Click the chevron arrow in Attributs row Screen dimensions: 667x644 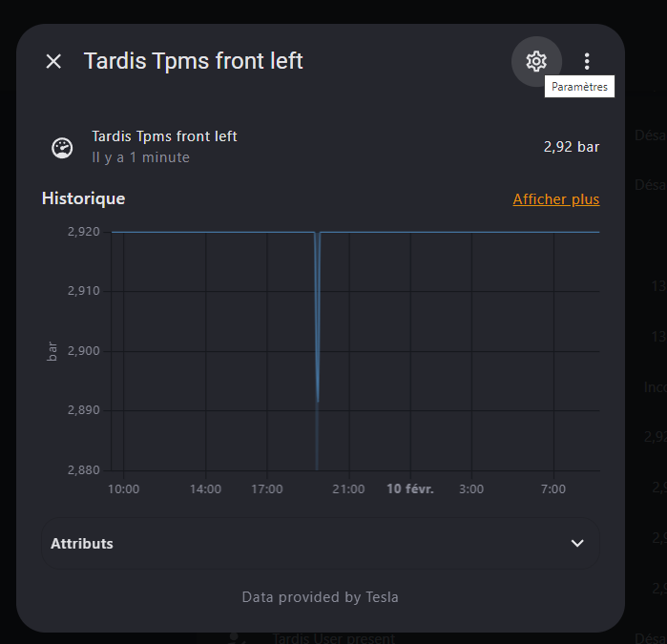[577, 544]
